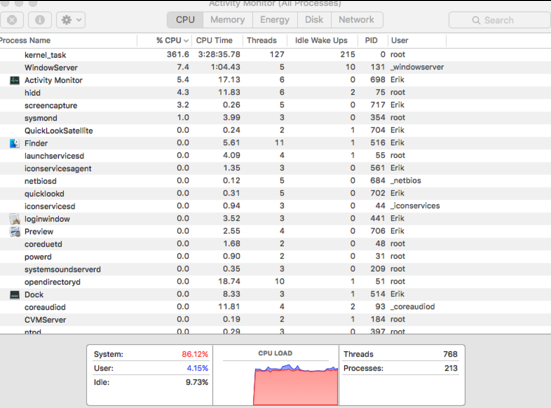Select the Preview process name

coord(39,232)
